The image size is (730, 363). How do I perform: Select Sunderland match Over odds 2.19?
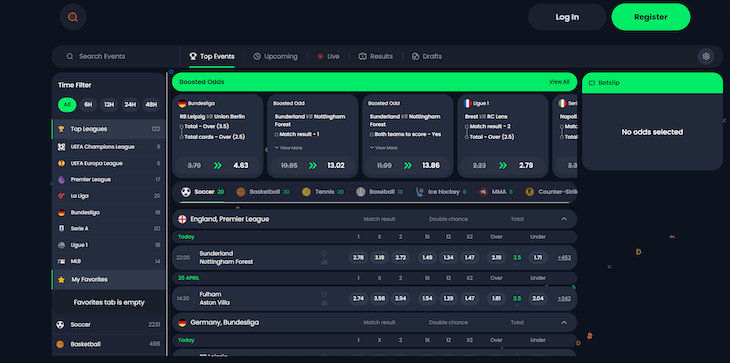click(496, 257)
